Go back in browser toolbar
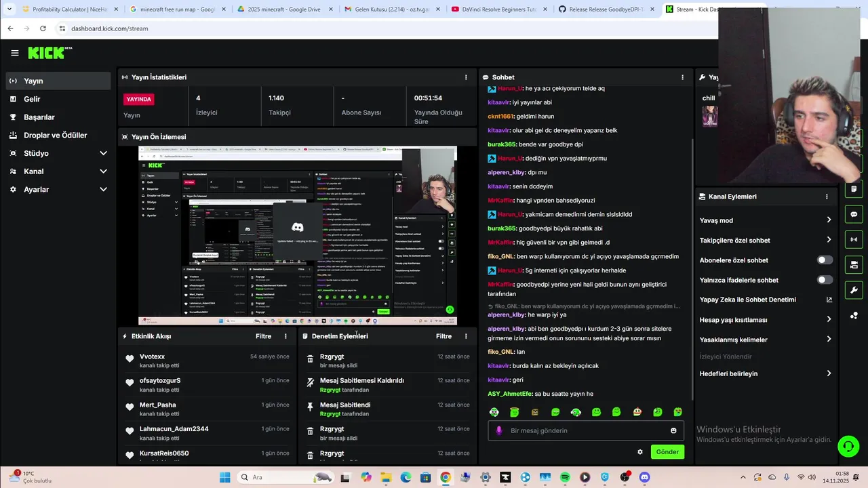The image size is (868, 488). tap(10, 28)
